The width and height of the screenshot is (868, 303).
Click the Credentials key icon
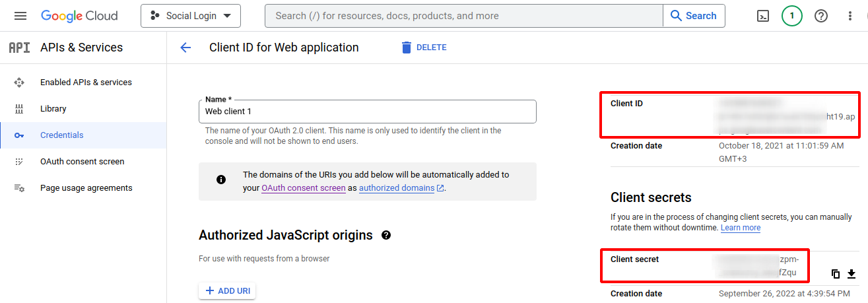coord(19,135)
